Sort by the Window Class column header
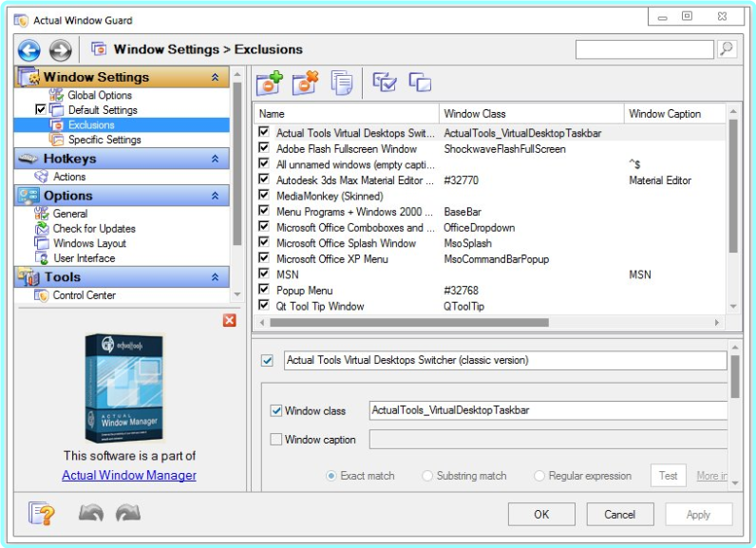The height and width of the screenshot is (548, 756). pyautogui.click(x=531, y=114)
